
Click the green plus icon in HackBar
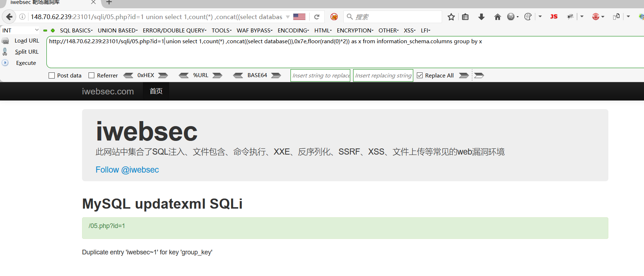53,31
